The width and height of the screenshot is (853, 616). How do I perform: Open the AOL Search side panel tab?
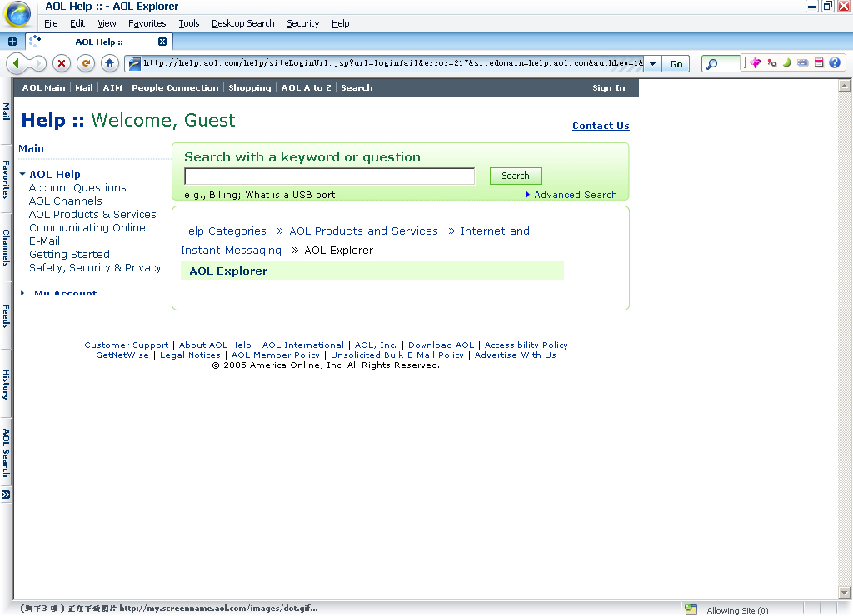6,453
